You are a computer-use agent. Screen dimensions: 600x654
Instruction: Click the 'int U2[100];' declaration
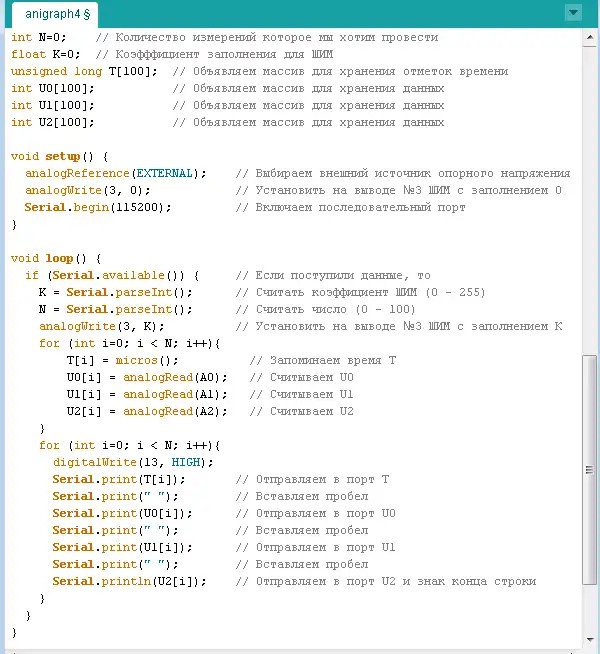click(x=53, y=123)
